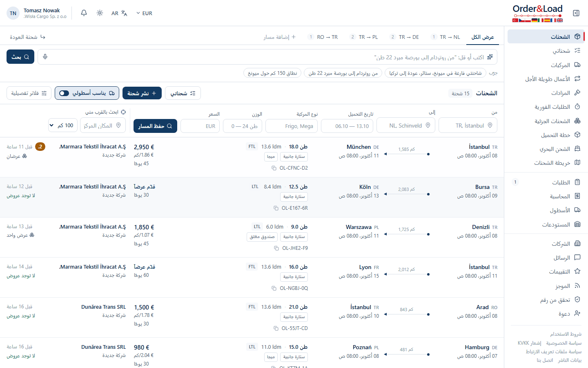Copy shipment code OL-E167-6R
Screen dimensions: 588x368
276,208
